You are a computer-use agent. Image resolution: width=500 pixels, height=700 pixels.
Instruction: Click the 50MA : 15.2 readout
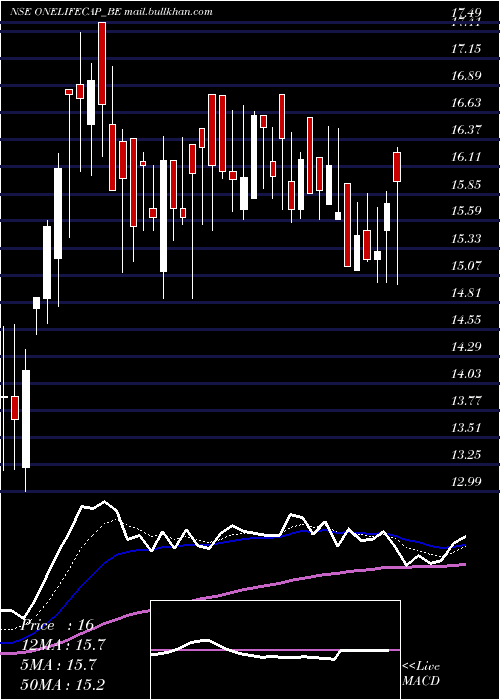coord(63,684)
